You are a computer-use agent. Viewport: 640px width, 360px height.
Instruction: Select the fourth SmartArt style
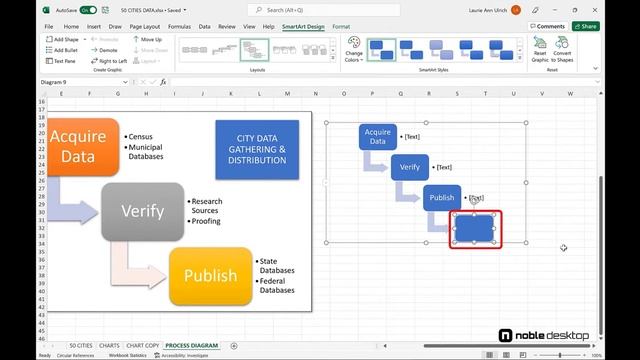[x=471, y=50]
